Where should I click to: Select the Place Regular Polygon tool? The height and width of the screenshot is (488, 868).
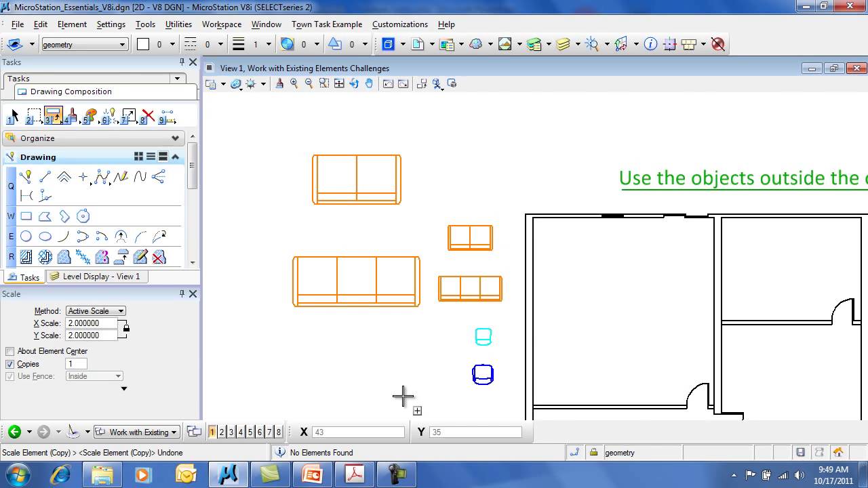coord(83,217)
